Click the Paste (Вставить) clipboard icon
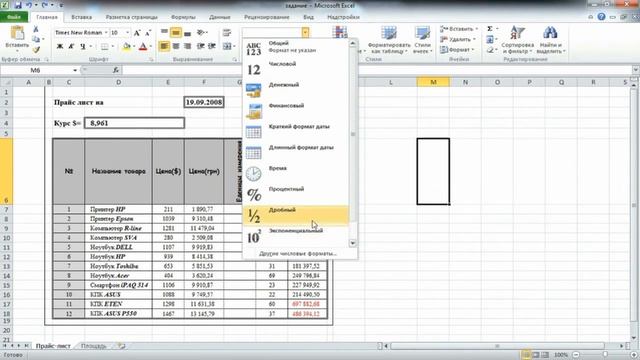The width and height of the screenshot is (640, 360). coord(17,34)
